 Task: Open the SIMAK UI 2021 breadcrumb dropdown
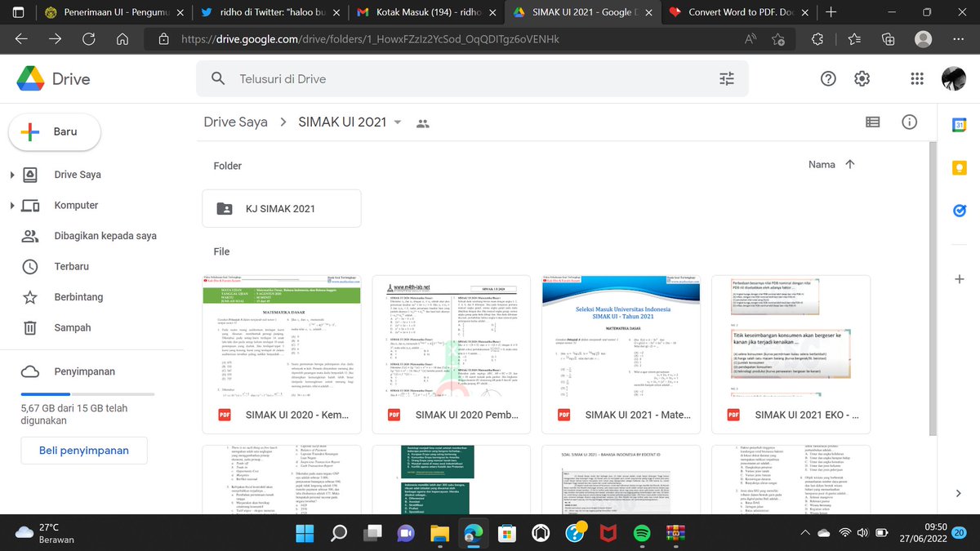[398, 122]
